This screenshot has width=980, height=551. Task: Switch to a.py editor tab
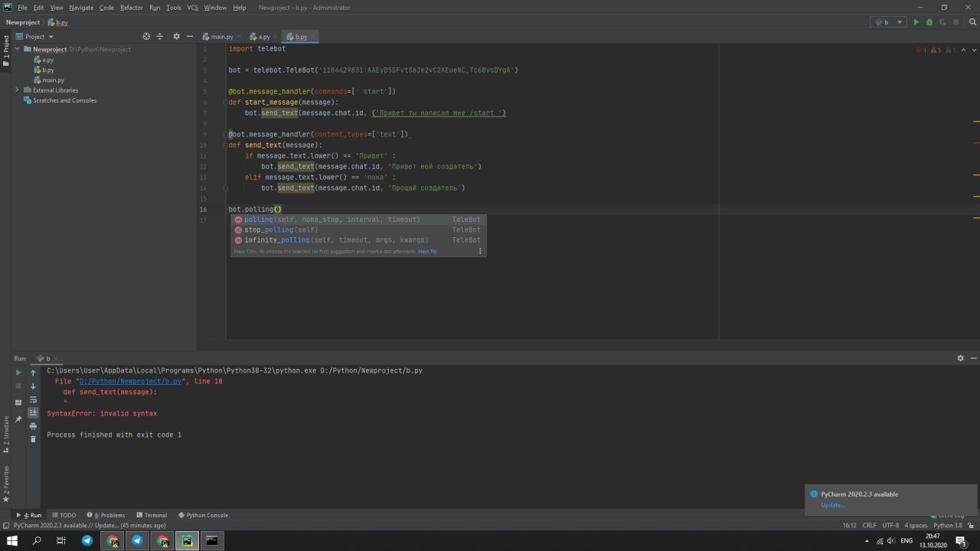click(263, 37)
